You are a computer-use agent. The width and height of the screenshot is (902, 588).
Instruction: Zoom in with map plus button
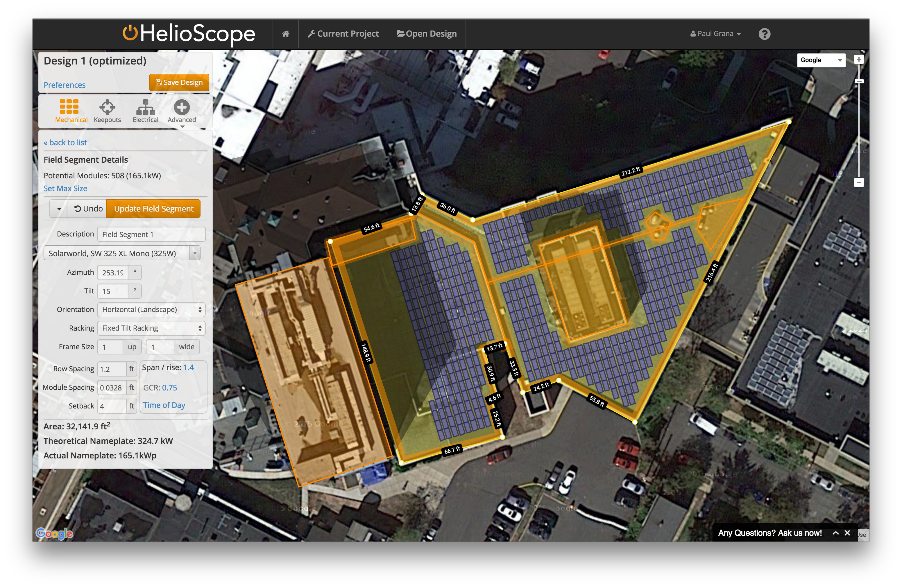859,60
